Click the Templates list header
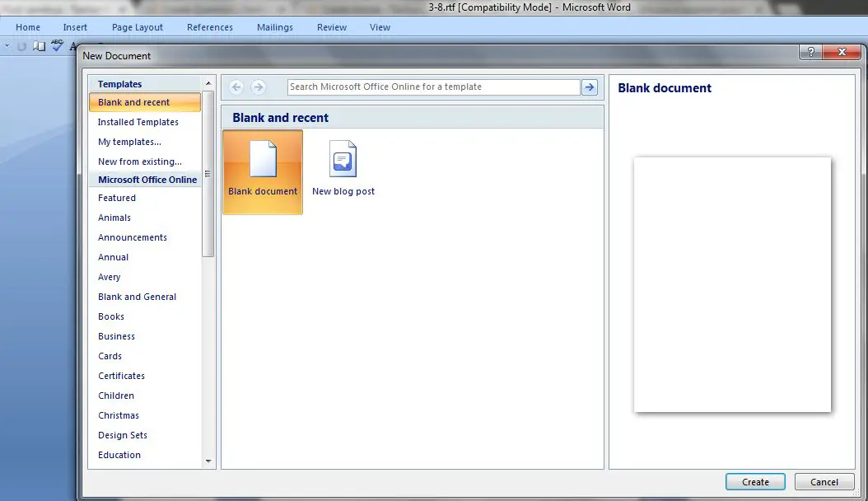868x501 pixels. click(x=145, y=84)
